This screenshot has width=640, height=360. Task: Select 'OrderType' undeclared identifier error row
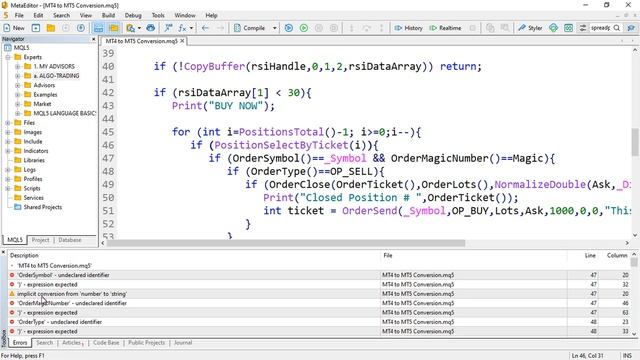319,322
